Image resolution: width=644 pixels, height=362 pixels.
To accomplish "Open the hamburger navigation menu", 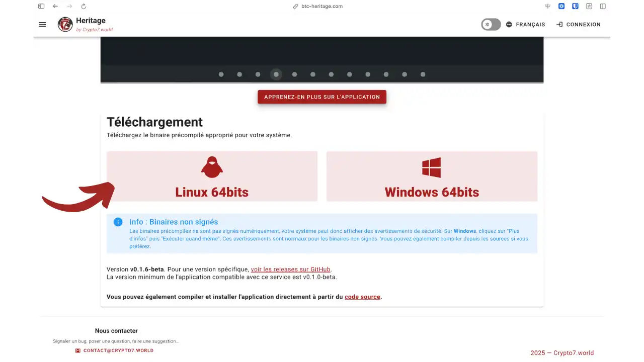I will (x=42, y=24).
